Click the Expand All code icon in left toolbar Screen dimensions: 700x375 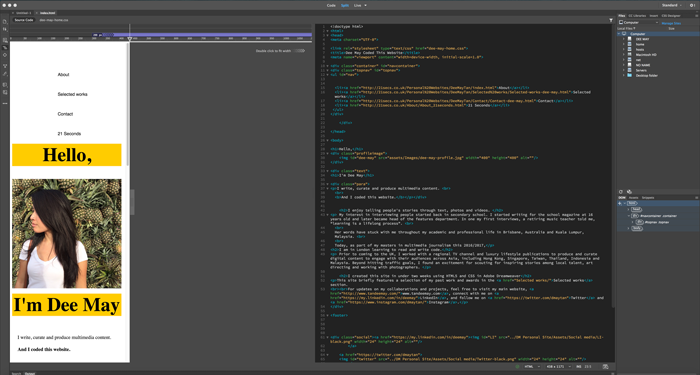pyautogui.click(x=5, y=66)
